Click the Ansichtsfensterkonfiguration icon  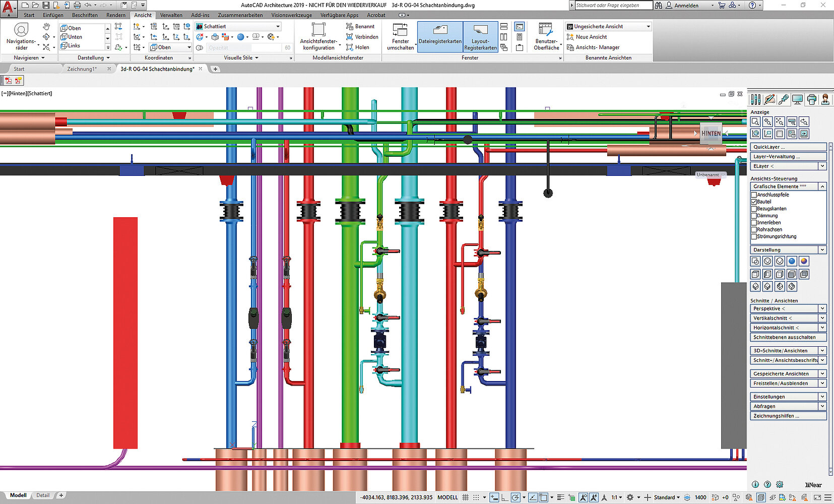point(318,30)
